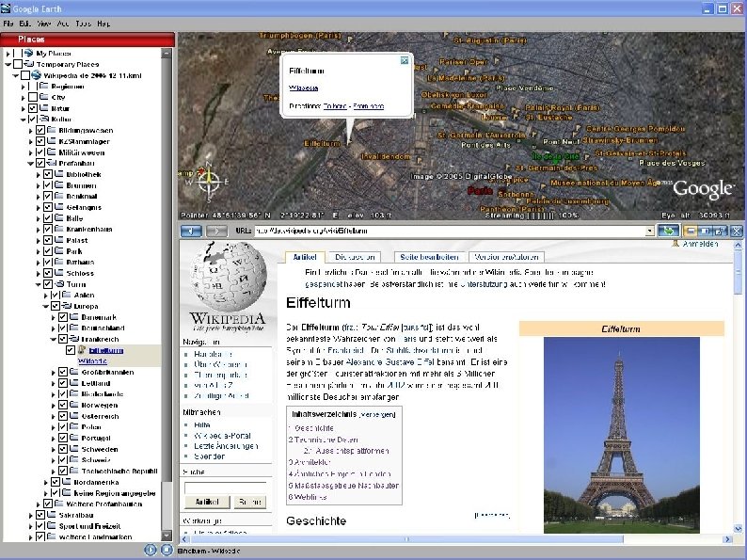Click the Places panel vertical scrollbar
This screenshot has width=747, height=560.
167,295
